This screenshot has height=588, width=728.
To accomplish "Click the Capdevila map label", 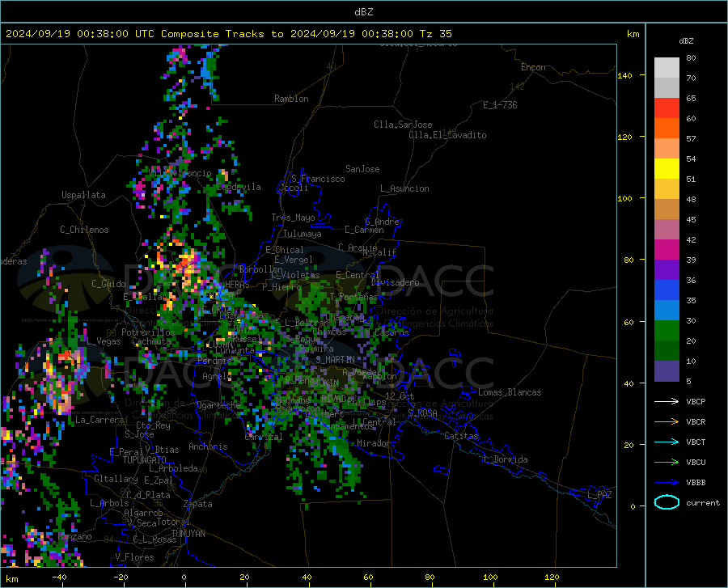I will 239,187.
